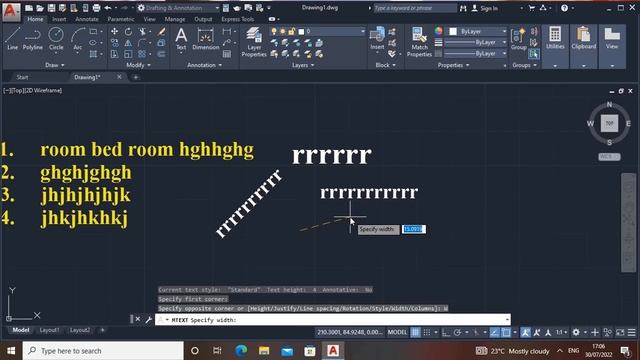Toggle object snap tracking in status bar
This screenshot has height=360, width=640.
click(x=494, y=332)
